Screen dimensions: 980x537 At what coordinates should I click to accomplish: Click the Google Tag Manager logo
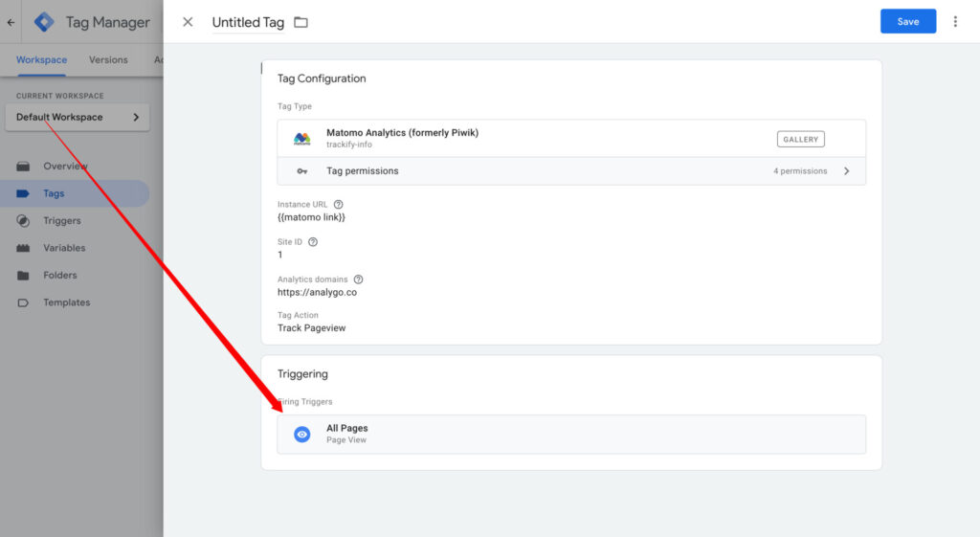tap(44, 22)
